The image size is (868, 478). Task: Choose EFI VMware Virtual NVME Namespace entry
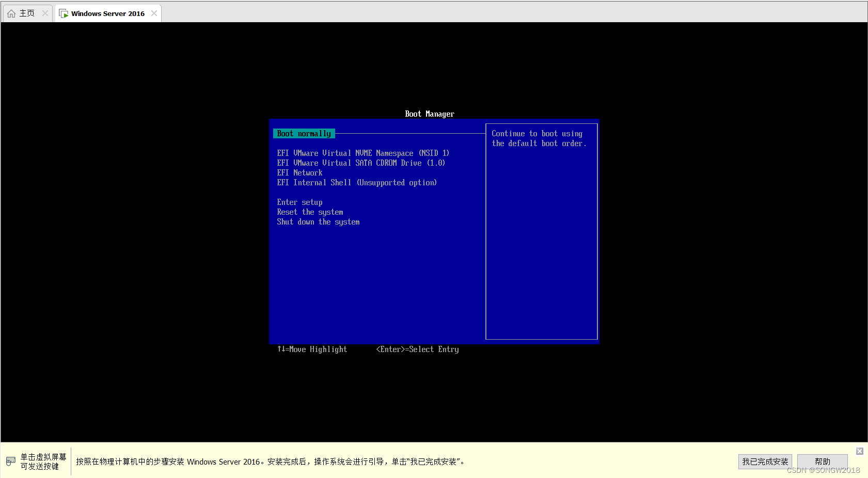pos(363,153)
